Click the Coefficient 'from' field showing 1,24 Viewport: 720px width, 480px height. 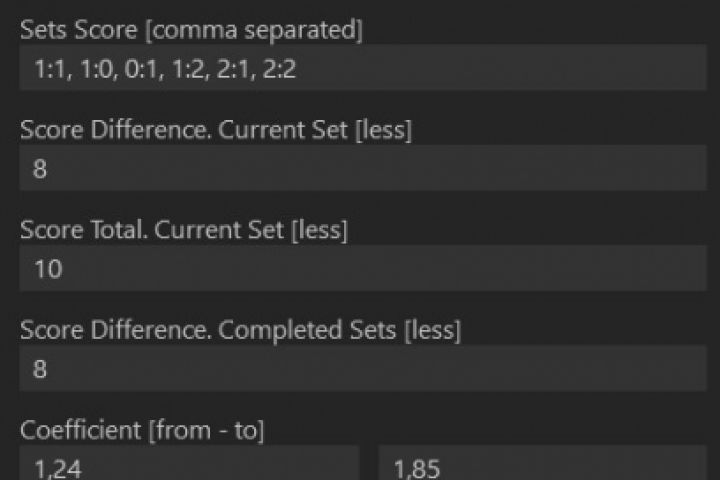pyautogui.click(x=189, y=464)
